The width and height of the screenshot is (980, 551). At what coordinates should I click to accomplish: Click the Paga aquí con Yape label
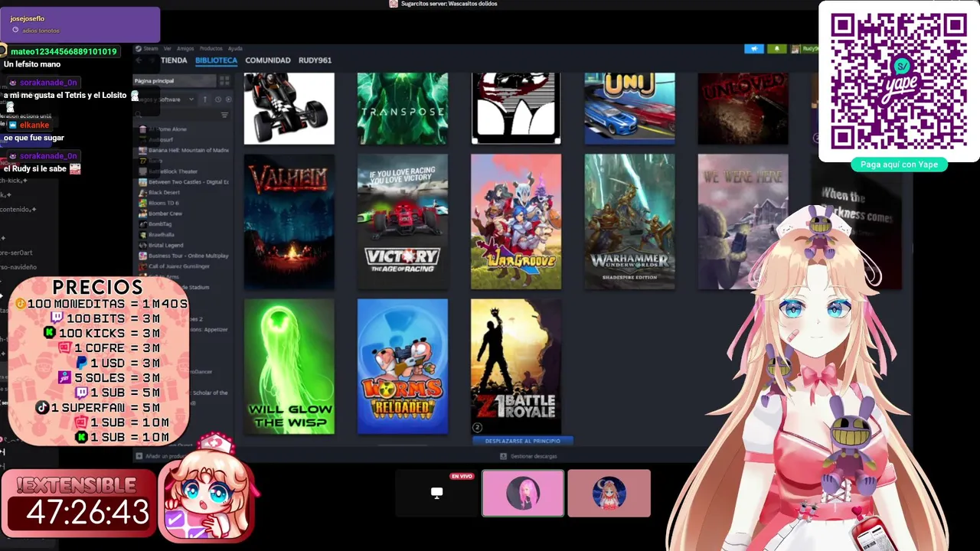[899, 165]
